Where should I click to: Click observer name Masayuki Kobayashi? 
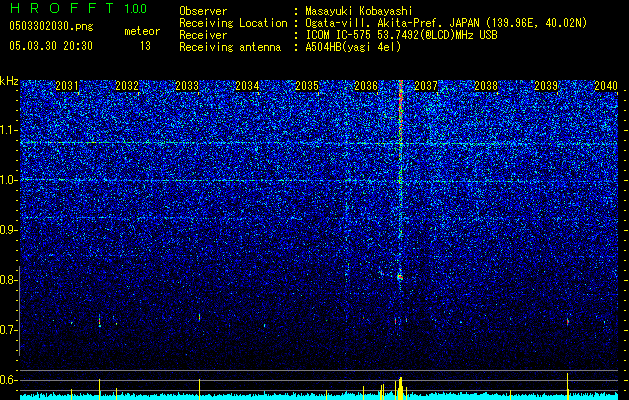(x=358, y=11)
